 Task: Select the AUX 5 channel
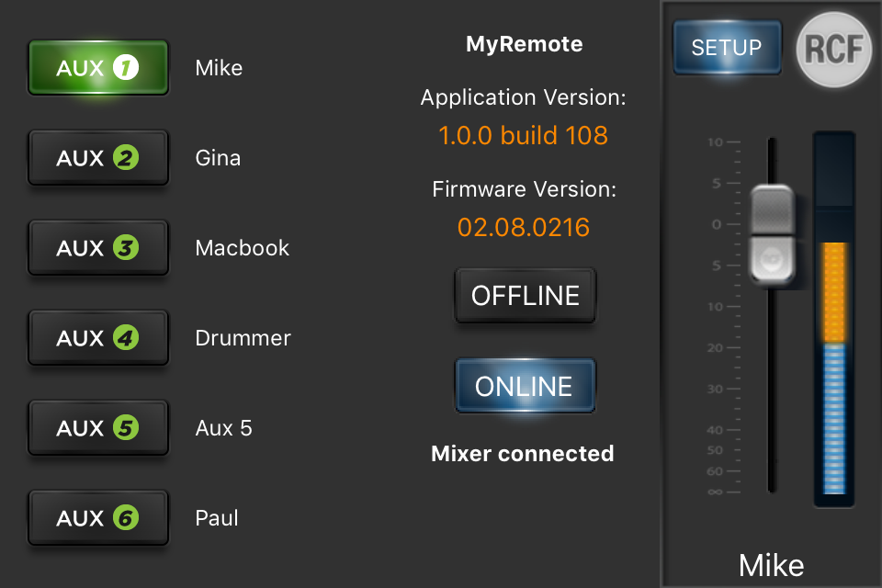(x=97, y=427)
